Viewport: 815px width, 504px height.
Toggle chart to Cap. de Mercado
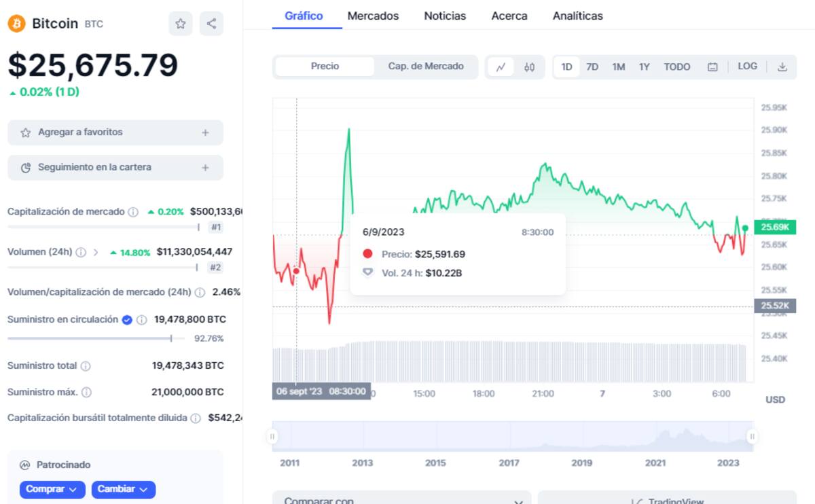coord(426,67)
